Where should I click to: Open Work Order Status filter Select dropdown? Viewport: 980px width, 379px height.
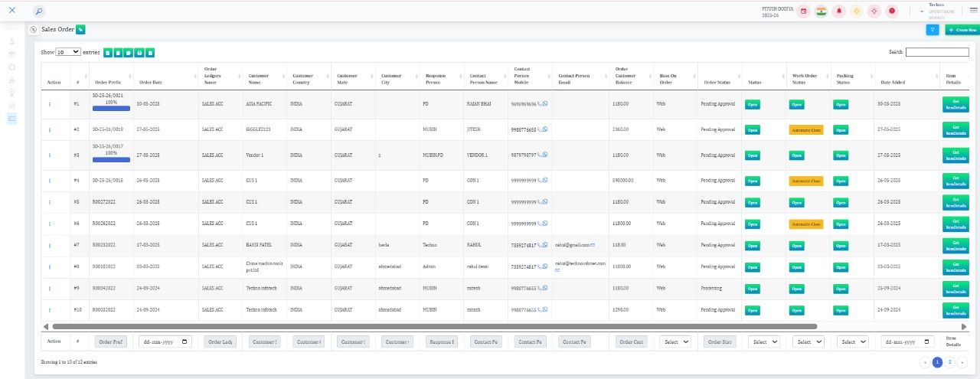pos(808,341)
